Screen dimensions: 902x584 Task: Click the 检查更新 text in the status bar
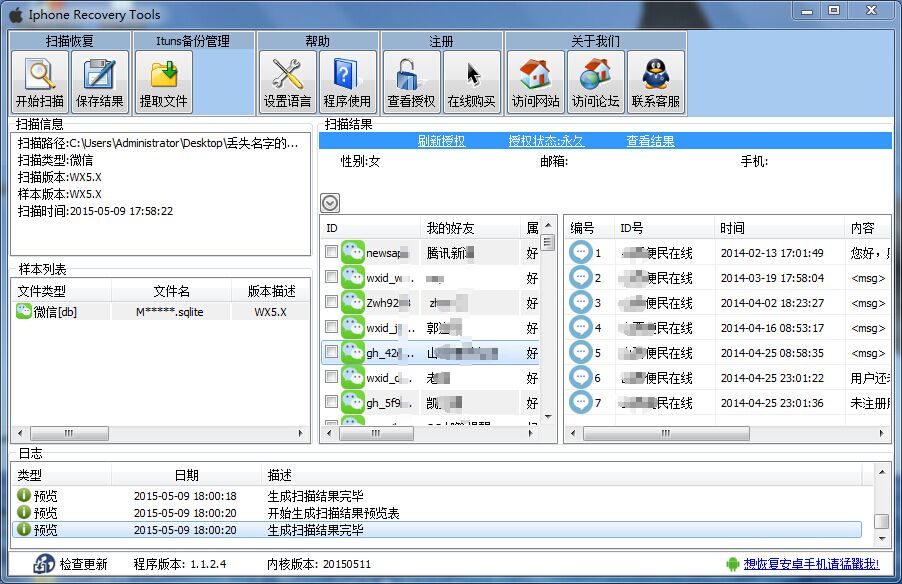coord(83,564)
